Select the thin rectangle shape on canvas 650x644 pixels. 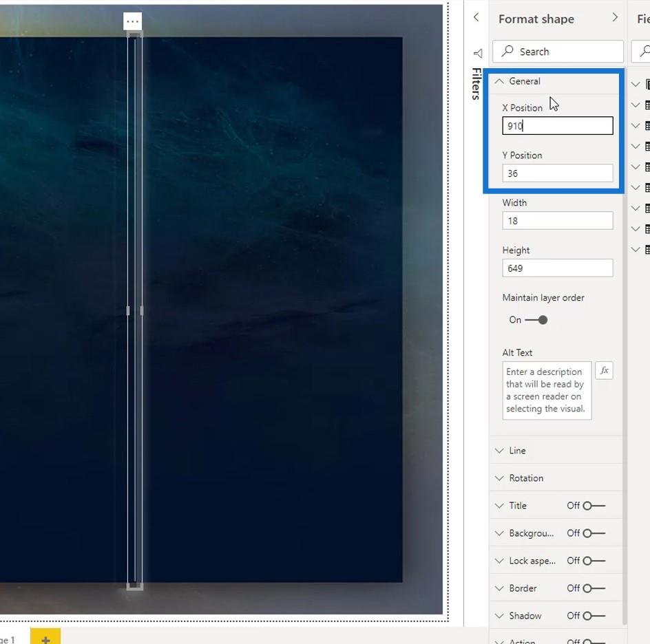pos(135,310)
